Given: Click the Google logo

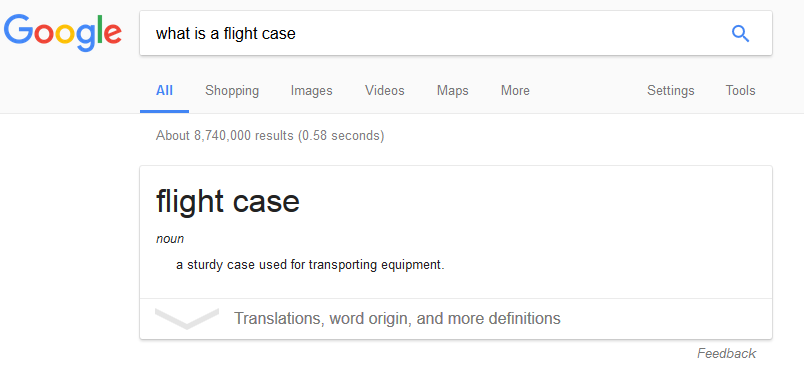Looking at the screenshot, I should (x=63, y=32).
